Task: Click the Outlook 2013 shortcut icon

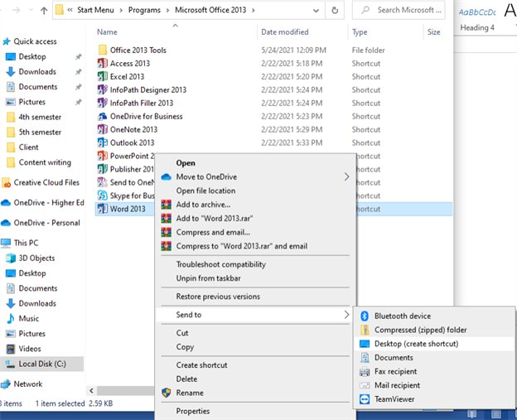Action: click(103, 142)
